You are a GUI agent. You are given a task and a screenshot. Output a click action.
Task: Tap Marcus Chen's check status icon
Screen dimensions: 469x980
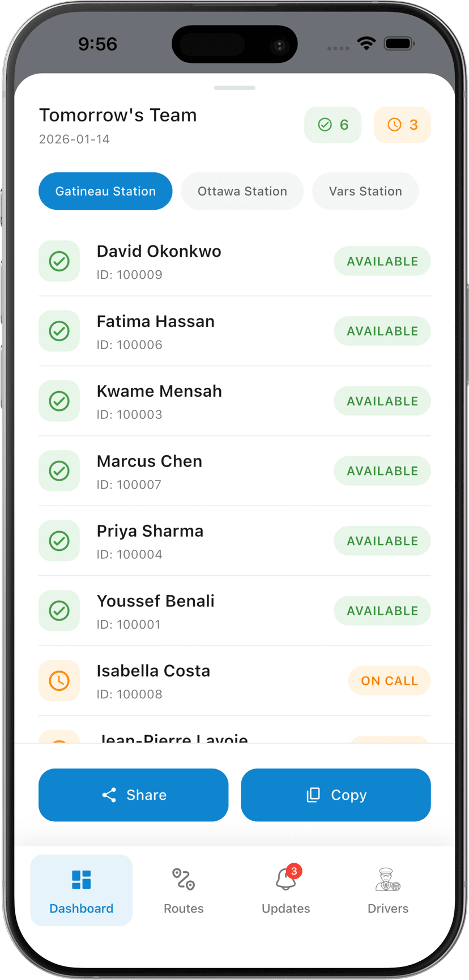[59, 471]
